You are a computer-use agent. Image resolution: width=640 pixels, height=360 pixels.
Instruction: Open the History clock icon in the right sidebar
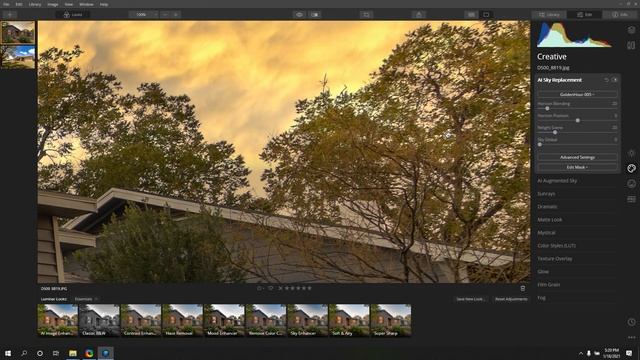[x=631, y=322]
